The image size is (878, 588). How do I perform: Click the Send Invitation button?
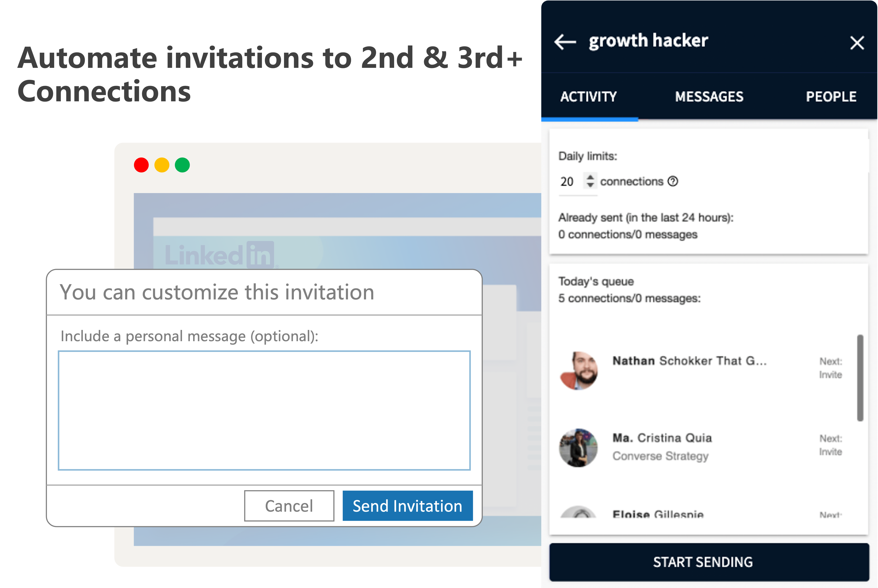(x=407, y=506)
